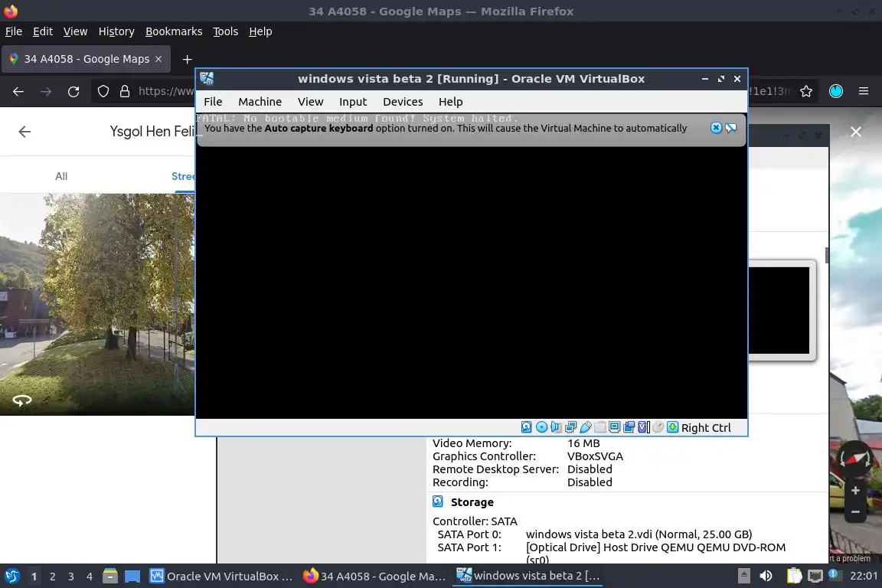Image resolution: width=882 pixels, height=588 pixels.
Task: Open the application menu in the taskbar
Action: click(x=11, y=577)
